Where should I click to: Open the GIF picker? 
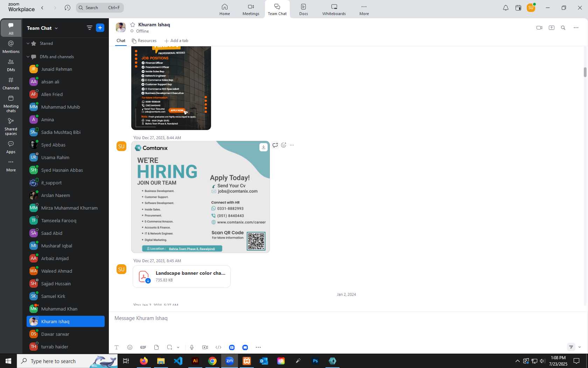(x=143, y=347)
